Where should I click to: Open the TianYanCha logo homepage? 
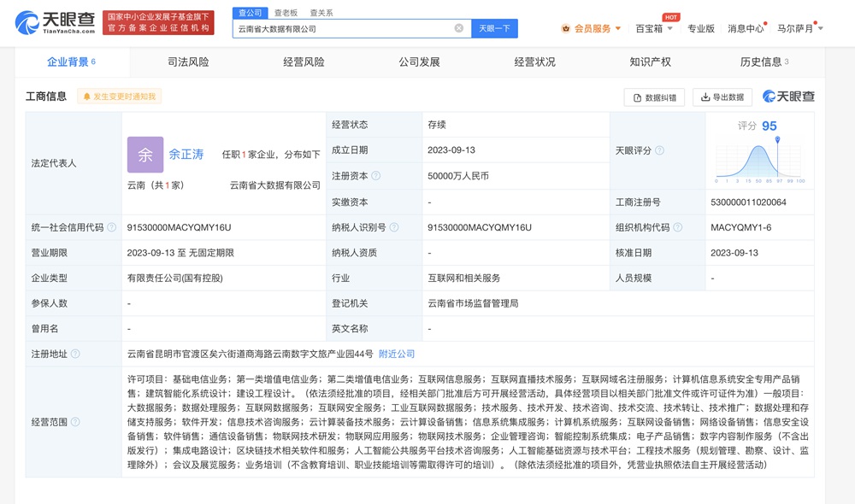tap(56, 22)
